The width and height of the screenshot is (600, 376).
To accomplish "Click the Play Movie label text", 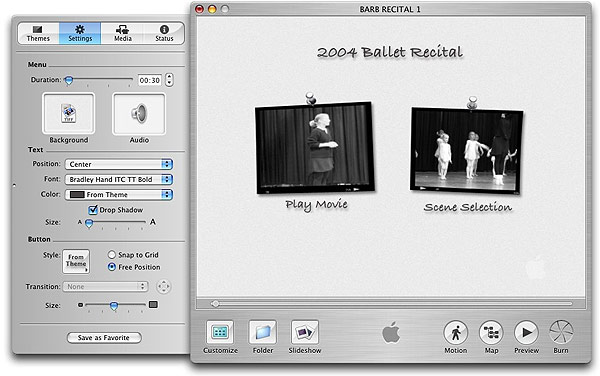I will tap(316, 205).
